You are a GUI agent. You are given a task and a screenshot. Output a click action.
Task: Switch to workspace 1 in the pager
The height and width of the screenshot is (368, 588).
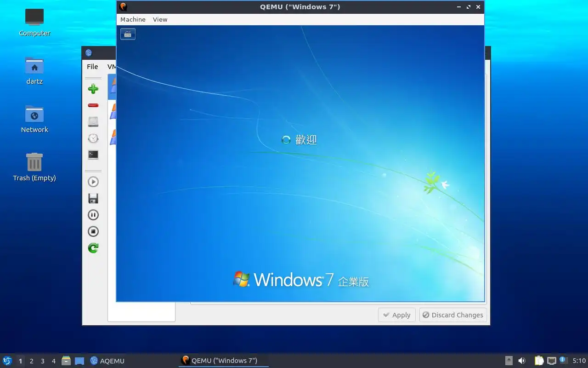(20, 361)
